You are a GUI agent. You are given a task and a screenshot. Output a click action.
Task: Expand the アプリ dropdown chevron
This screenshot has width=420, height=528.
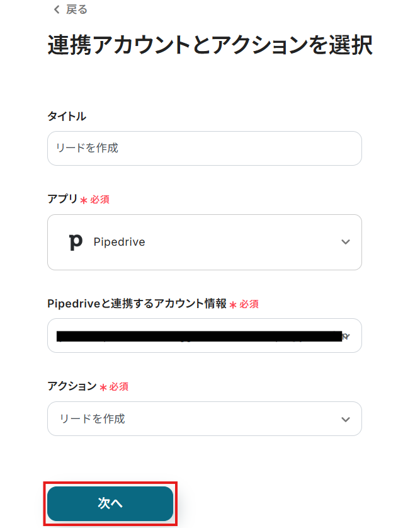pos(345,242)
